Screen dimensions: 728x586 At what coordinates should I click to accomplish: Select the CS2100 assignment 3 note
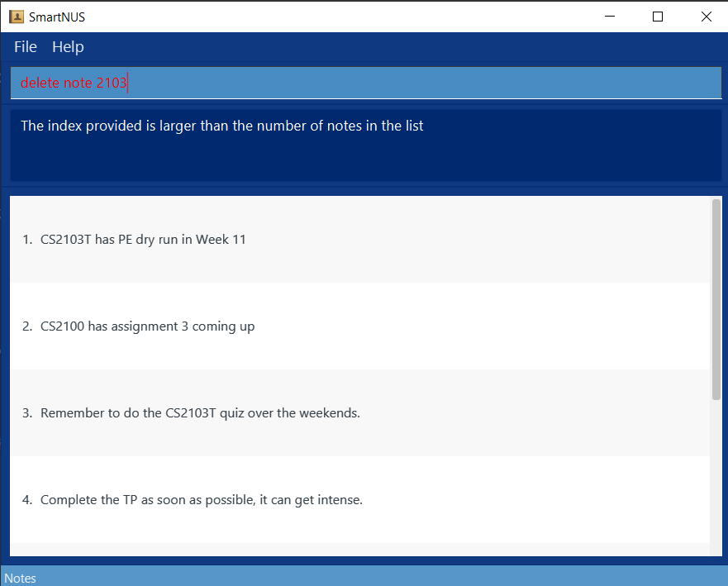point(147,326)
